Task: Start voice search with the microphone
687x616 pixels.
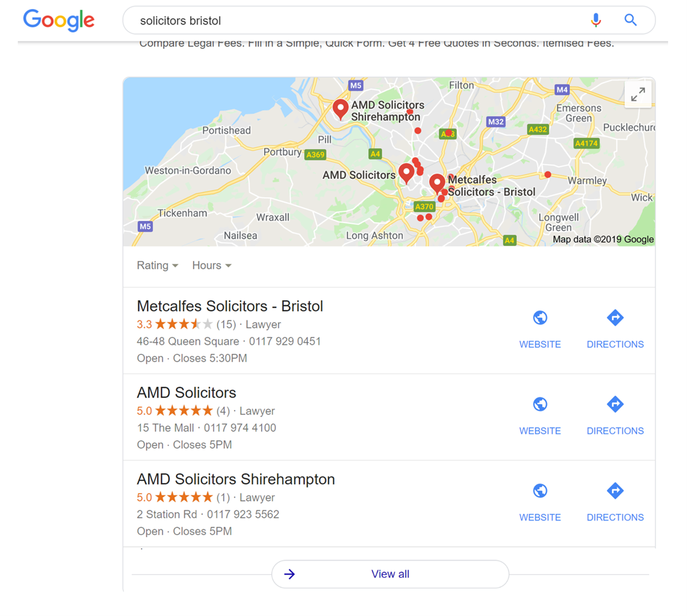Action: point(596,21)
